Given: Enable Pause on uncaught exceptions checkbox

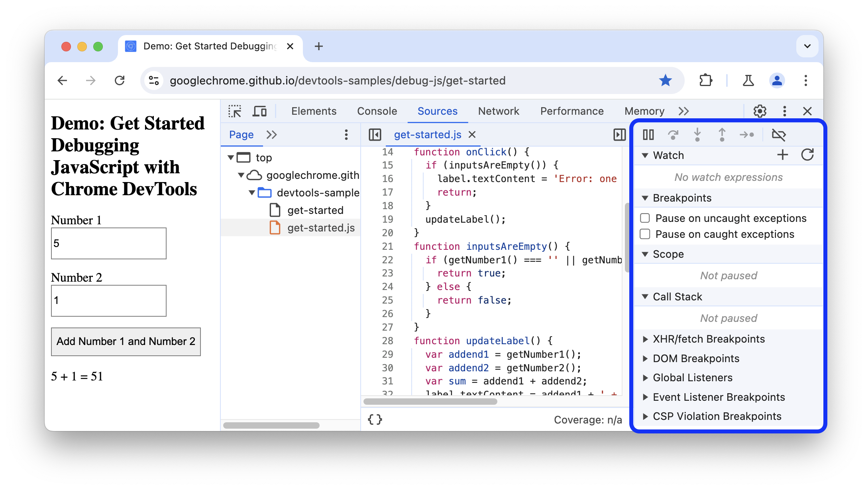Looking at the screenshot, I should 645,218.
